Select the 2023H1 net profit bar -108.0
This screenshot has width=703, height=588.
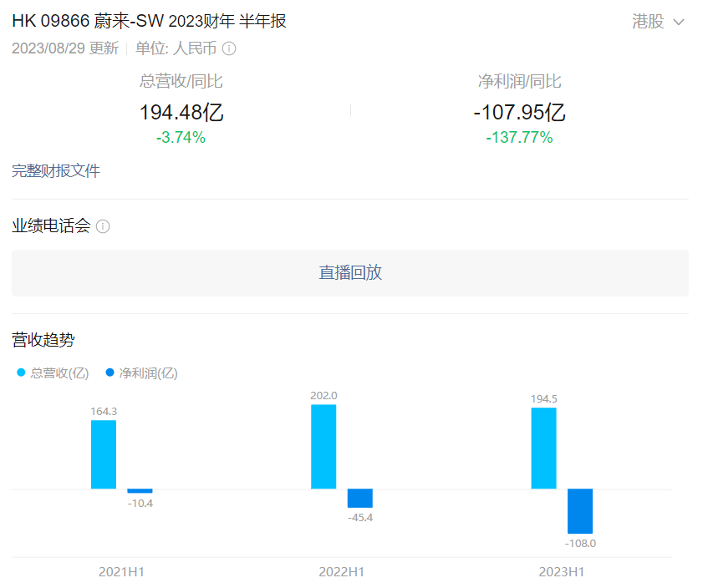coord(580,511)
